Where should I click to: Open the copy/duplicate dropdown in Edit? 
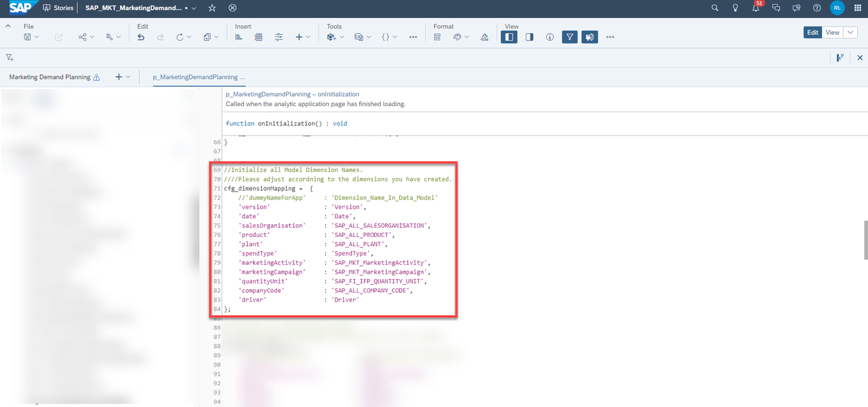(211, 37)
